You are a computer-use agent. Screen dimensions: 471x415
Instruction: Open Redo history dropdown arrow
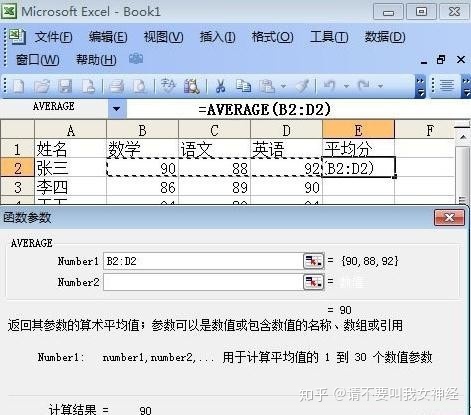click(x=380, y=86)
